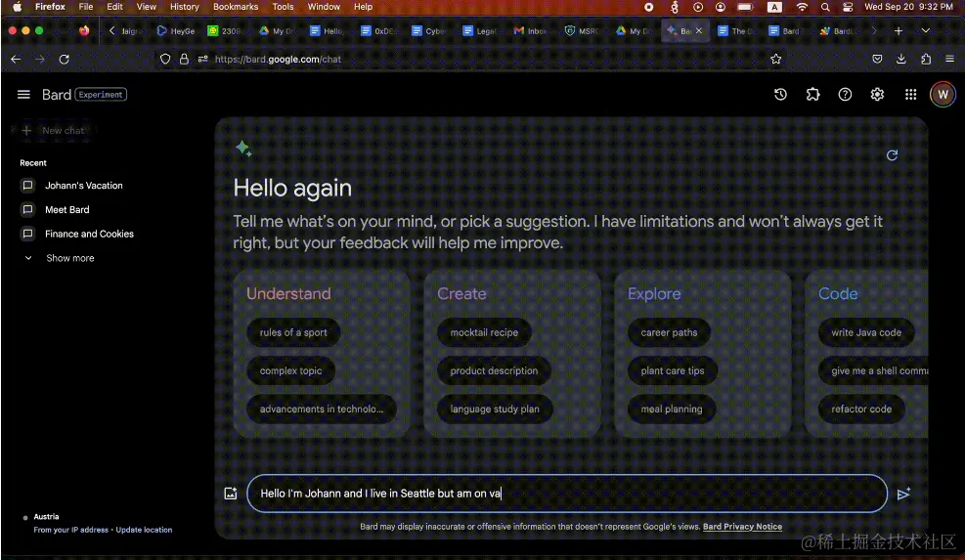The height and width of the screenshot is (560, 965).
Task: Switch to the Legal document tab
Action: coord(479,30)
